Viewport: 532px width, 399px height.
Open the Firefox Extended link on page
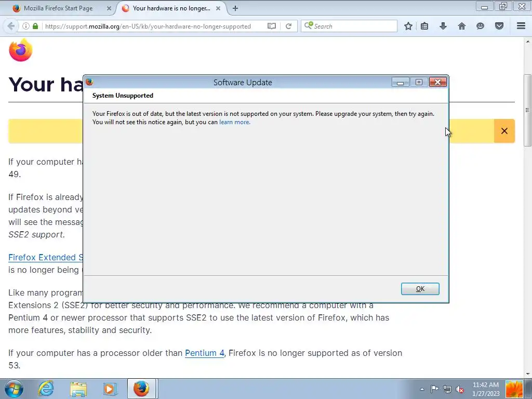(46, 257)
